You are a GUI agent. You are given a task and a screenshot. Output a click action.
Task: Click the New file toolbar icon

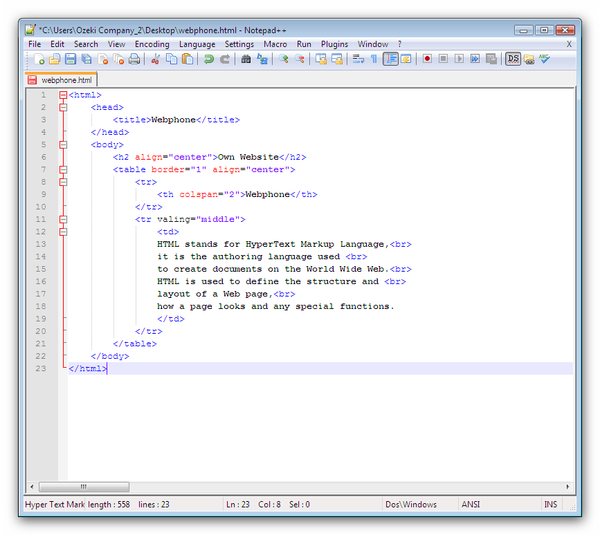(x=39, y=60)
